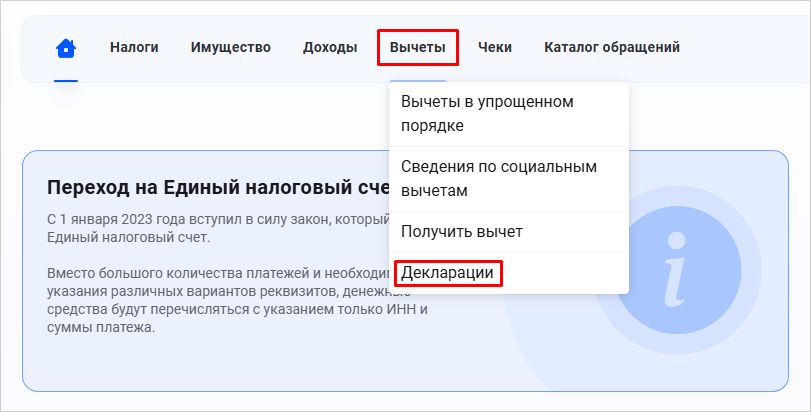Click the paragraph starting 'Вместо большого количества платежей'
Image resolution: width=811 pixels, height=412 pixels.
pyautogui.click(x=238, y=300)
